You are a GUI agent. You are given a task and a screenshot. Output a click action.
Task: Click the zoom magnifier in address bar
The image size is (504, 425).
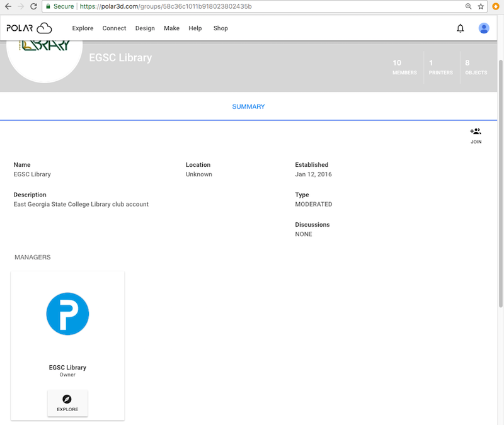[x=468, y=6]
